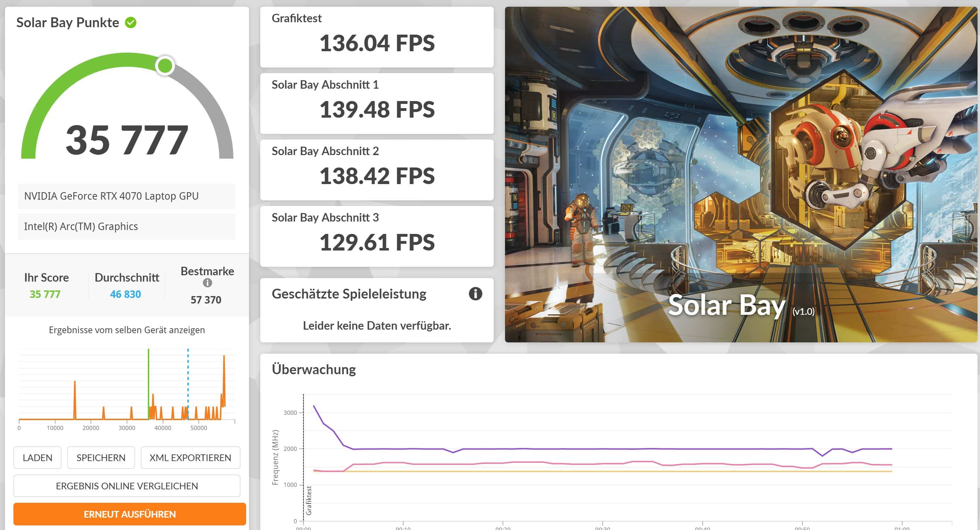The width and height of the screenshot is (980, 530).
Task: Click the Grafiktest 136.04 FPS card
Action: pyautogui.click(x=377, y=37)
